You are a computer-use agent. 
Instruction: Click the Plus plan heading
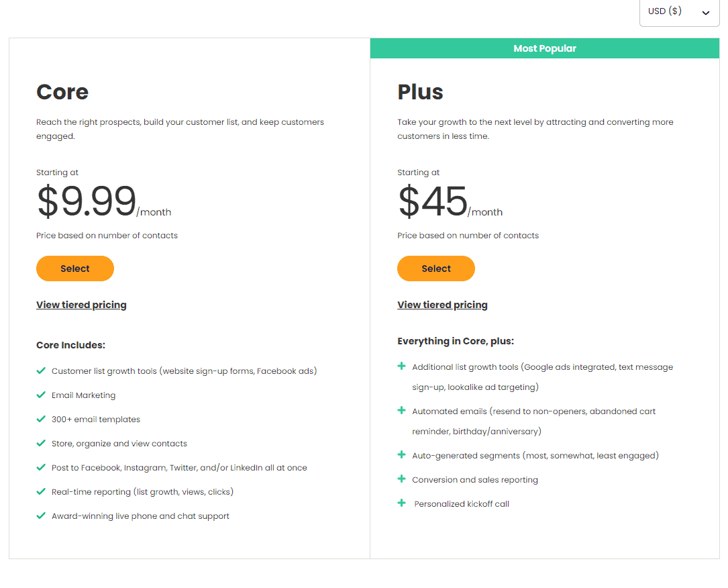pyautogui.click(x=420, y=92)
